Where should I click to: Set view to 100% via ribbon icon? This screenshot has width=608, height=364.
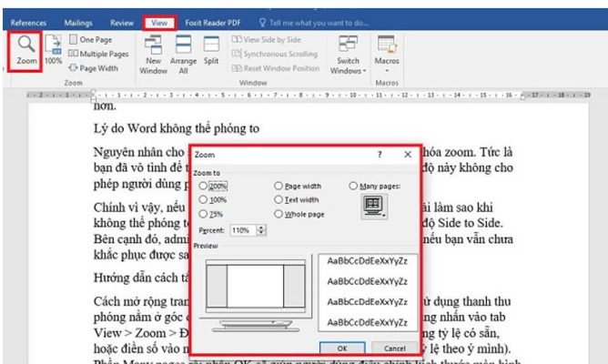click(53, 50)
